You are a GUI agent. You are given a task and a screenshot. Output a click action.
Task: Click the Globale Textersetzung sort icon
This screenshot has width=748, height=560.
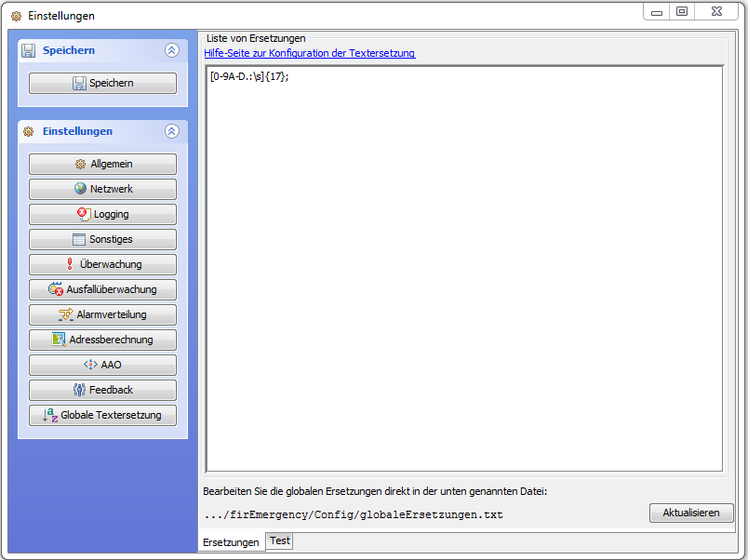pyautogui.click(x=50, y=415)
